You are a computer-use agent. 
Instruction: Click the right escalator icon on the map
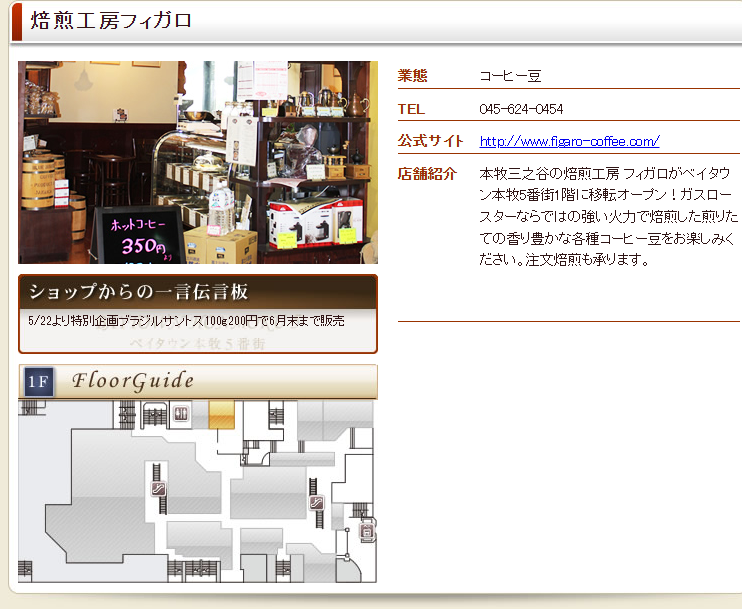(x=317, y=502)
